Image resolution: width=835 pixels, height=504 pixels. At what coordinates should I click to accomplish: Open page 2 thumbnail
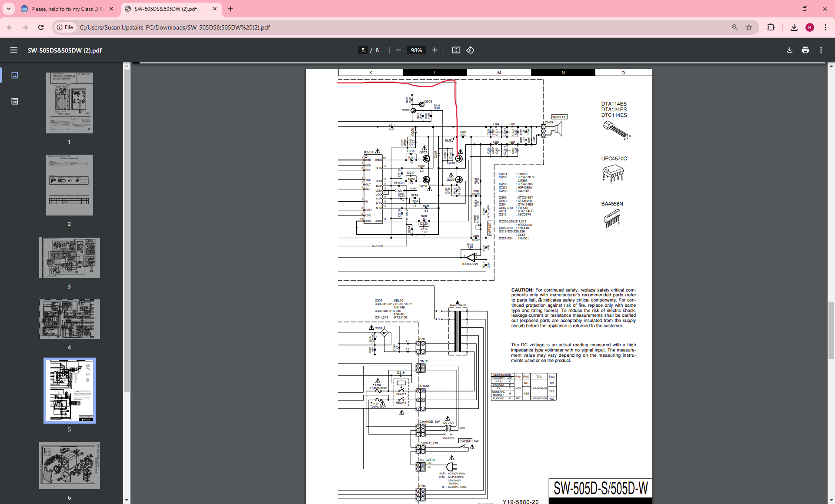click(70, 185)
